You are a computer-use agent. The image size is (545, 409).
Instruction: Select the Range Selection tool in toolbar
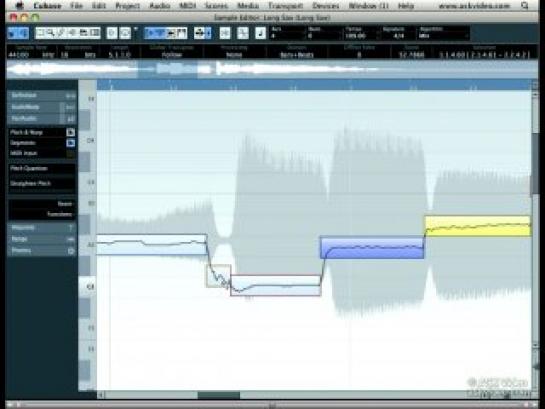[40, 33]
